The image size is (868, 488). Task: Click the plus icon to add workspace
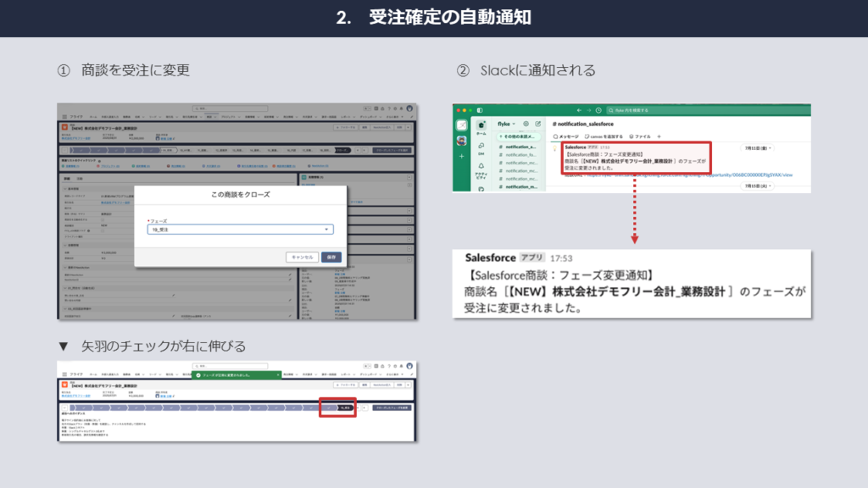pos(462,157)
